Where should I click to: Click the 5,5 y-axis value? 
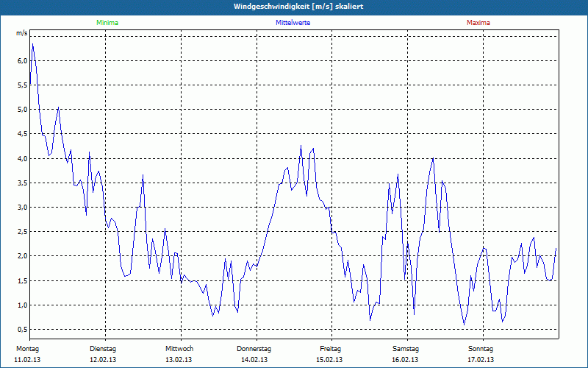click(23, 85)
